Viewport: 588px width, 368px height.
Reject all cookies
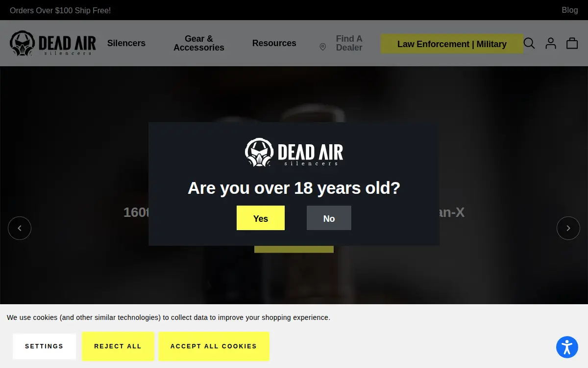tap(118, 346)
